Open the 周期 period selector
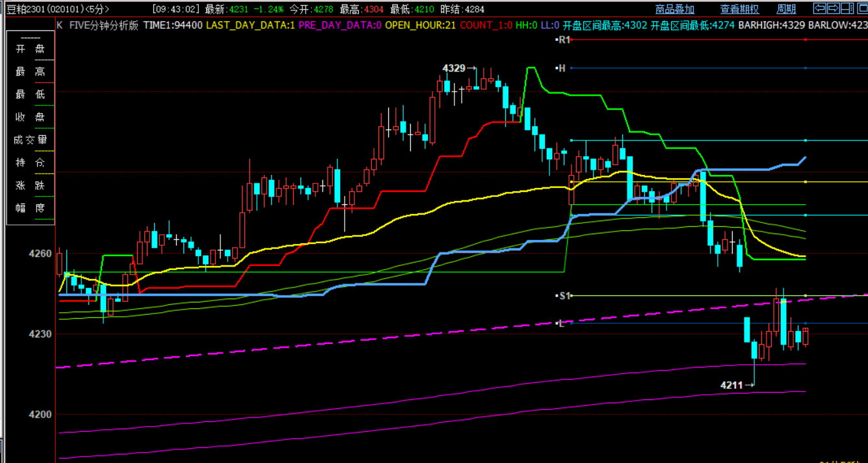The width and height of the screenshot is (868, 463). coord(786,9)
